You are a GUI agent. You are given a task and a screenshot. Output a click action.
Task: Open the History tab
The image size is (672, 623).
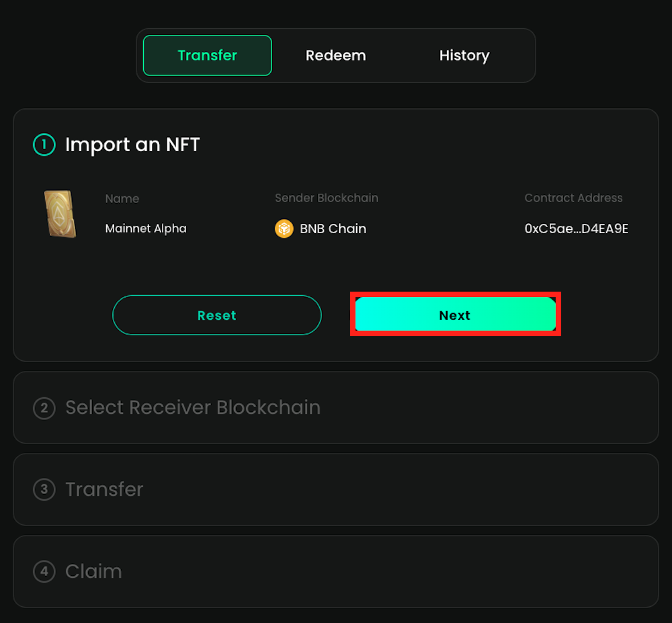pyautogui.click(x=464, y=55)
